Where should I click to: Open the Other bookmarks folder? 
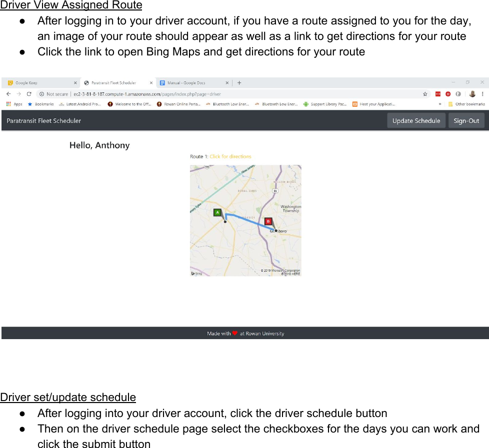466,104
